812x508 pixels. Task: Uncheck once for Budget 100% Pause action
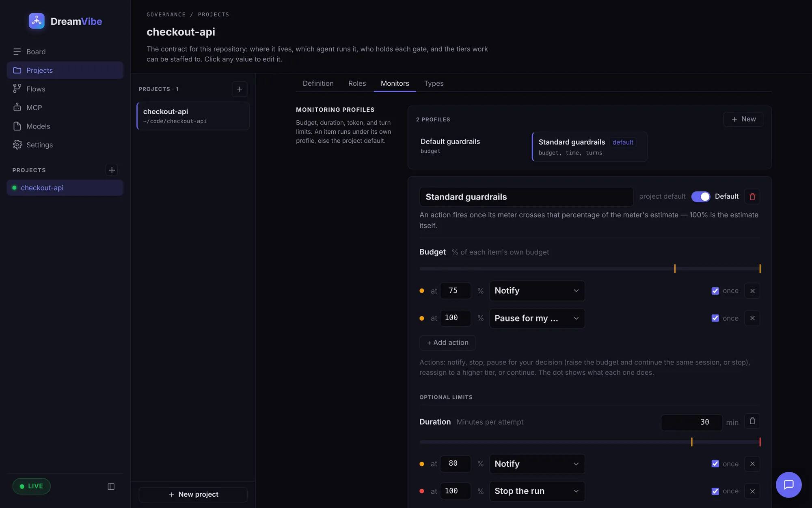pos(715,318)
